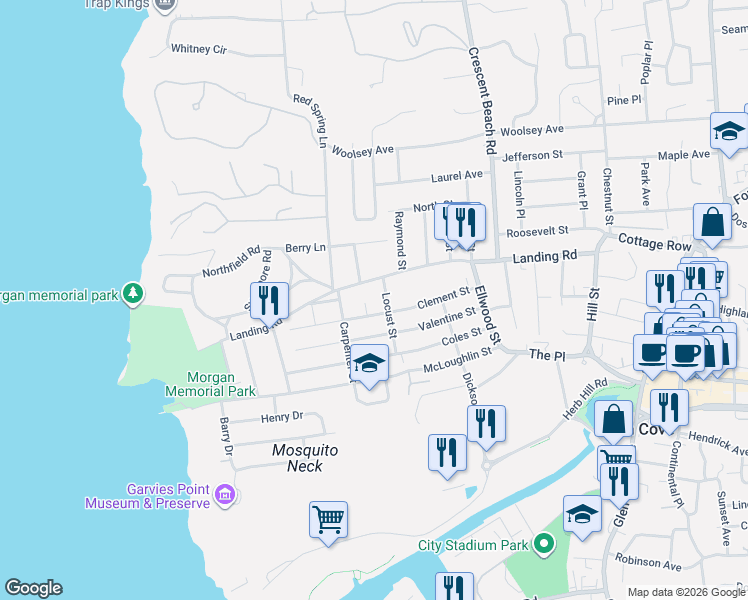The image size is (748, 600).
Task: Click the Cottage Row street label
Action: pyautogui.click(x=654, y=242)
